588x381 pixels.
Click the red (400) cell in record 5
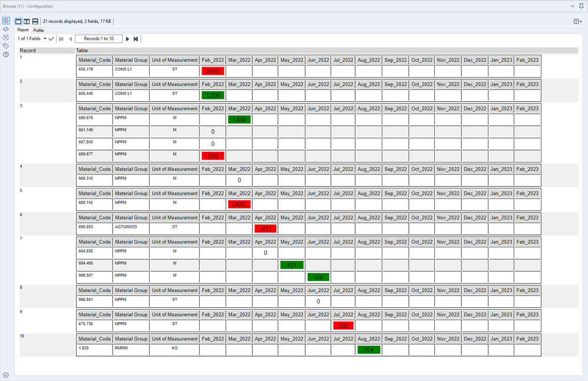(x=239, y=204)
